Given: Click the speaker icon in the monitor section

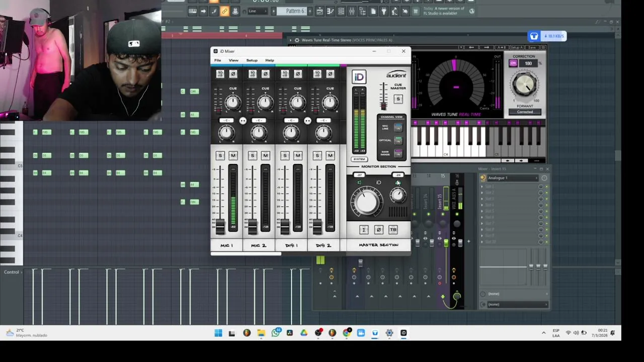Looking at the screenshot, I should 359,183.
